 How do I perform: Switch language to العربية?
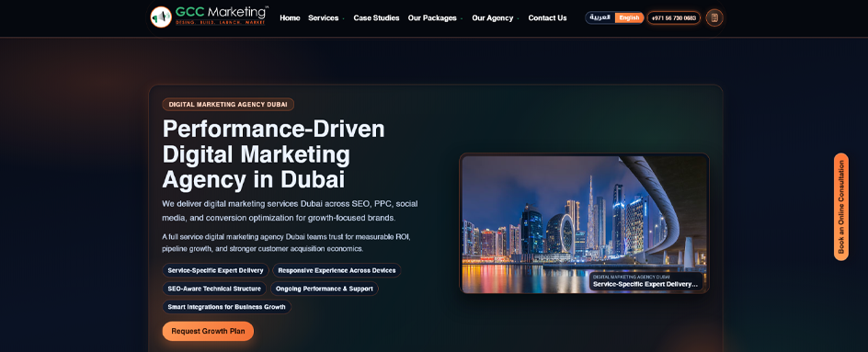(x=600, y=17)
